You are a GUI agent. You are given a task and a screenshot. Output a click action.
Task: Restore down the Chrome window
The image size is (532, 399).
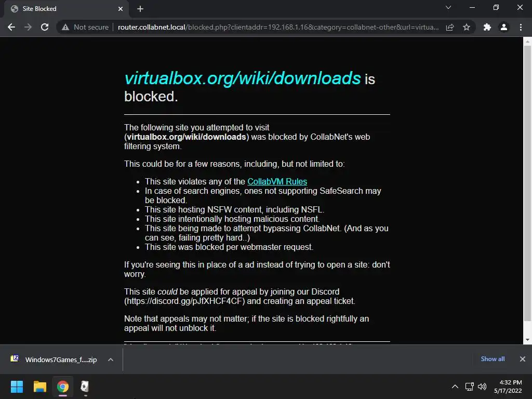[x=496, y=7]
